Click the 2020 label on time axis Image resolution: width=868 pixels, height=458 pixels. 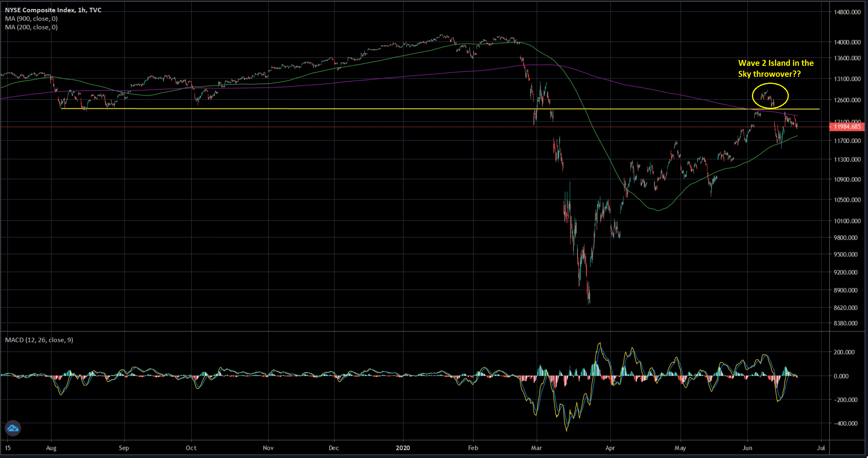pos(403,448)
